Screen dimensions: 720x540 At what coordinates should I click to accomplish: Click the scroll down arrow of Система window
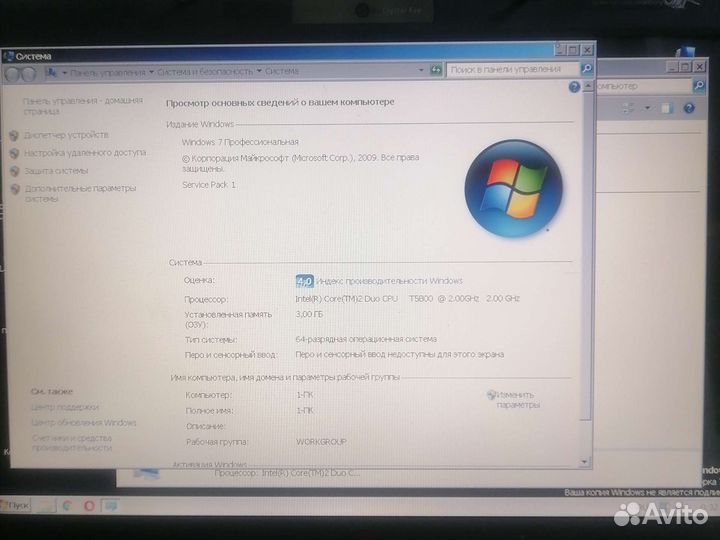pyautogui.click(x=585, y=461)
